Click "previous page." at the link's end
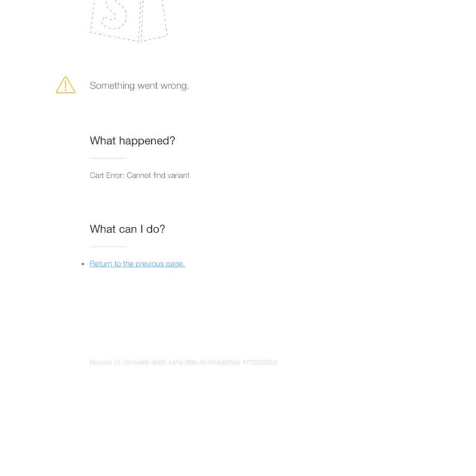The image size is (476, 476). click(161, 264)
